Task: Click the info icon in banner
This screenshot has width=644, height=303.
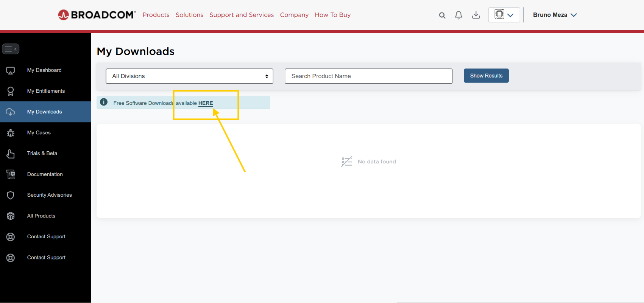Action: coord(104,102)
